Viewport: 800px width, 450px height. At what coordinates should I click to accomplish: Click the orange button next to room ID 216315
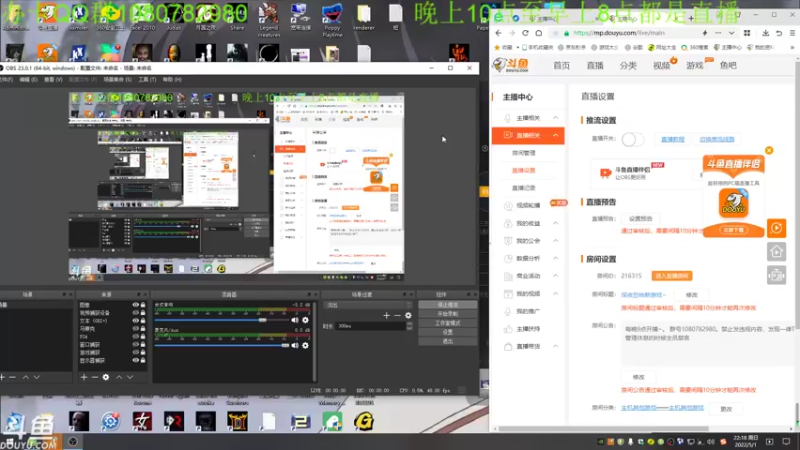click(671, 276)
